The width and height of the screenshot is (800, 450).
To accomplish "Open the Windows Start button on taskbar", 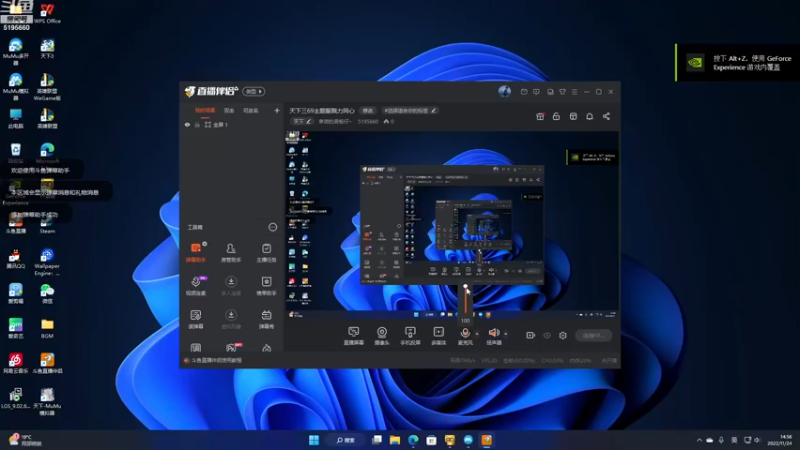I will click(314, 440).
